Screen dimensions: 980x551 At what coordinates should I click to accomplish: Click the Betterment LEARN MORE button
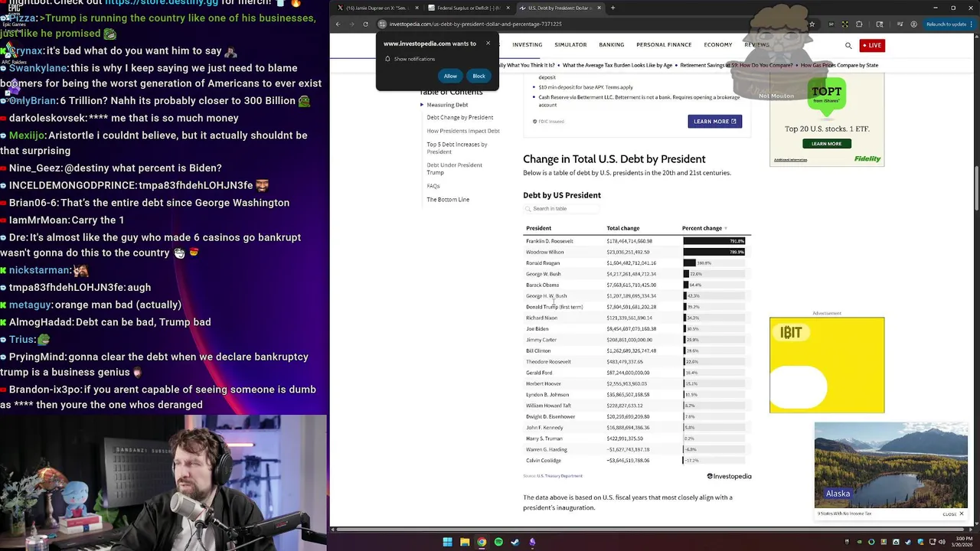[x=714, y=121]
